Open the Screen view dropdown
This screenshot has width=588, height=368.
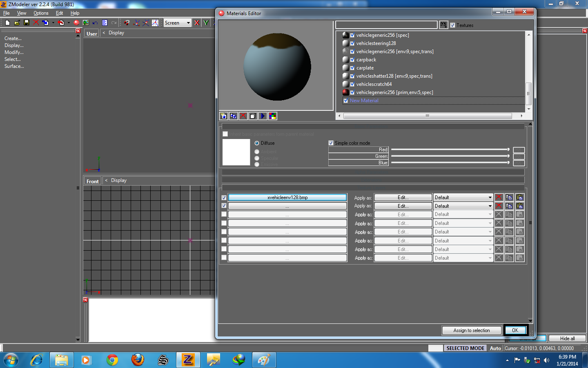pyautogui.click(x=177, y=22)
